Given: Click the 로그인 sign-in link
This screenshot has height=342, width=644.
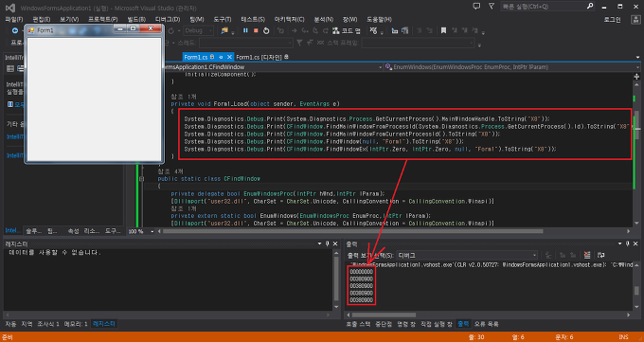Looking at the screenshot, I should point(613,19).
